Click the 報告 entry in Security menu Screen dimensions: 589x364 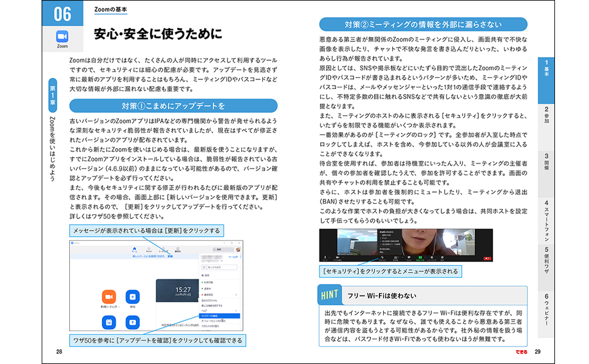tap(382, 252)
